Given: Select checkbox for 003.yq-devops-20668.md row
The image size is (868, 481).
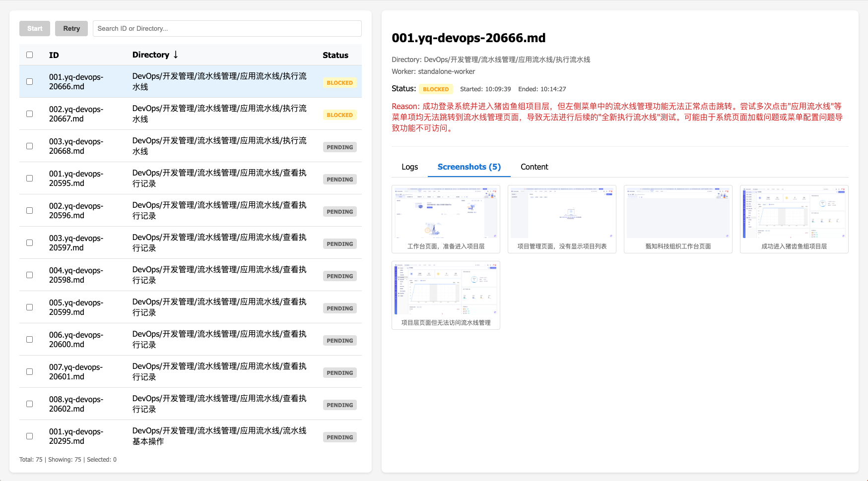Looking at the screenshot, I should tap(30, 146).
